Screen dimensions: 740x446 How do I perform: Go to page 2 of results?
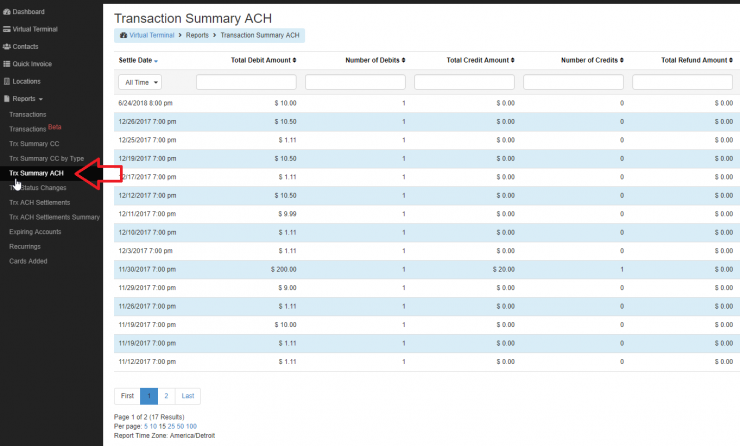tap(166, 395)
